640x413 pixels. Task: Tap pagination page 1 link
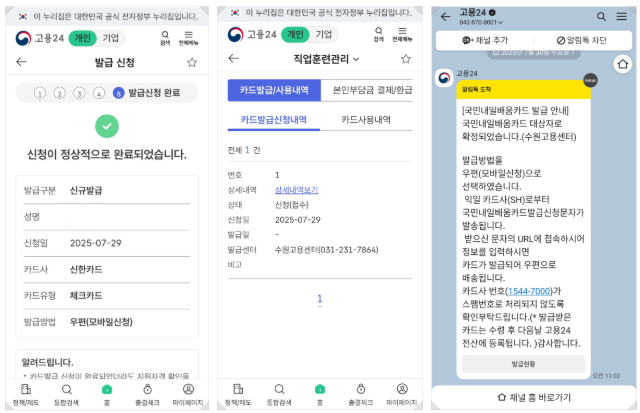(x=320, y=299)
